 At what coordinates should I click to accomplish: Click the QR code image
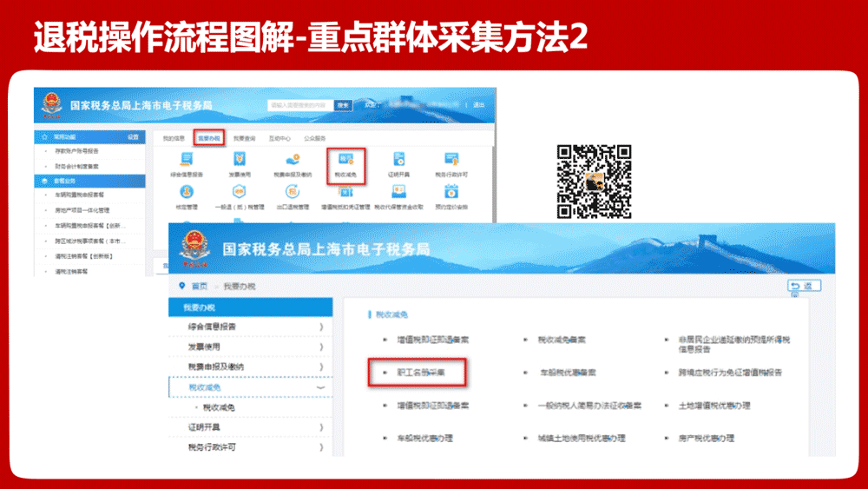(x=594, y=182)
